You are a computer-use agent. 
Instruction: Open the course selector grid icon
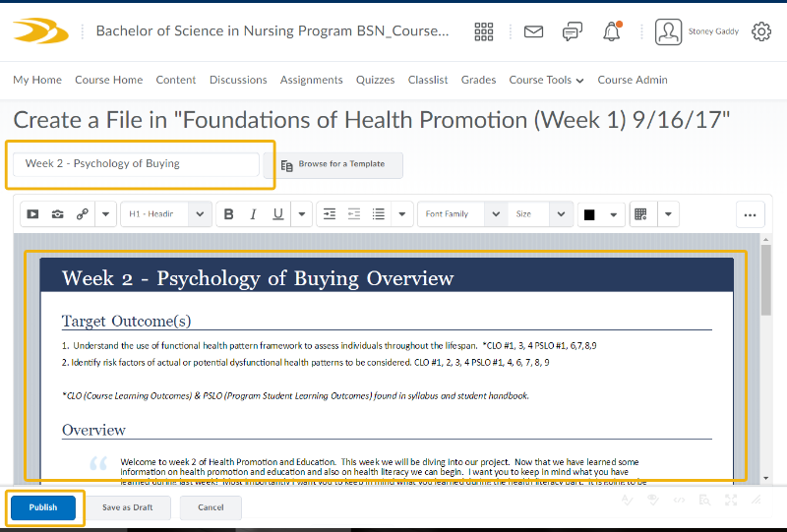pyautogui.click(x=484, y=31)
